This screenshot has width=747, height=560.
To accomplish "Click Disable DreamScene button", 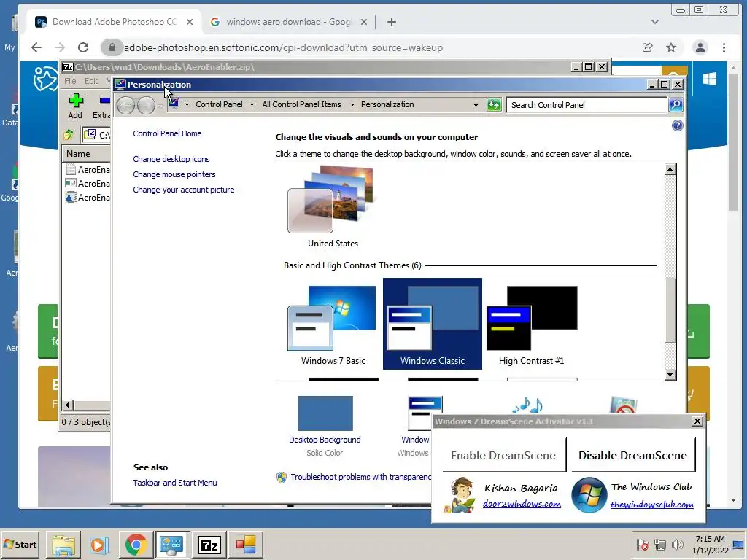I will point(632,455).
